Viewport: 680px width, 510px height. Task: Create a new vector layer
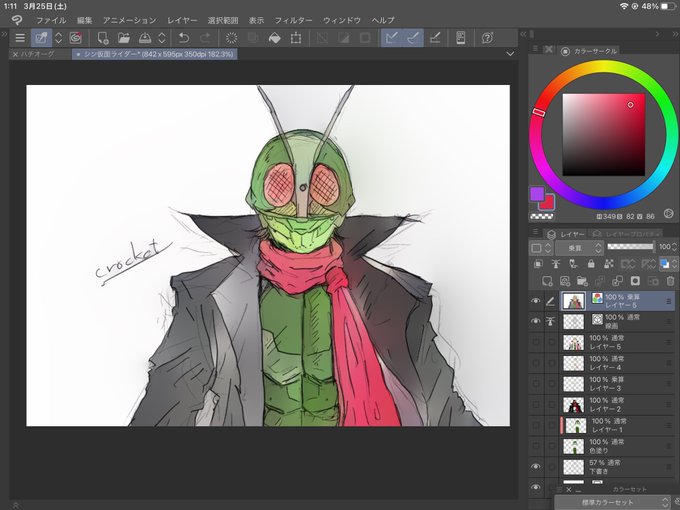[565, 281]
